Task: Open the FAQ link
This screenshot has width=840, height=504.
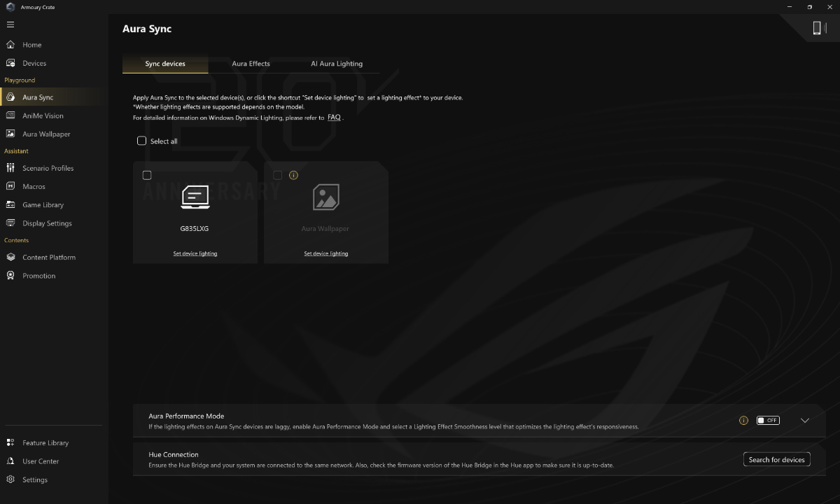Action: click(x=334, y=118)
